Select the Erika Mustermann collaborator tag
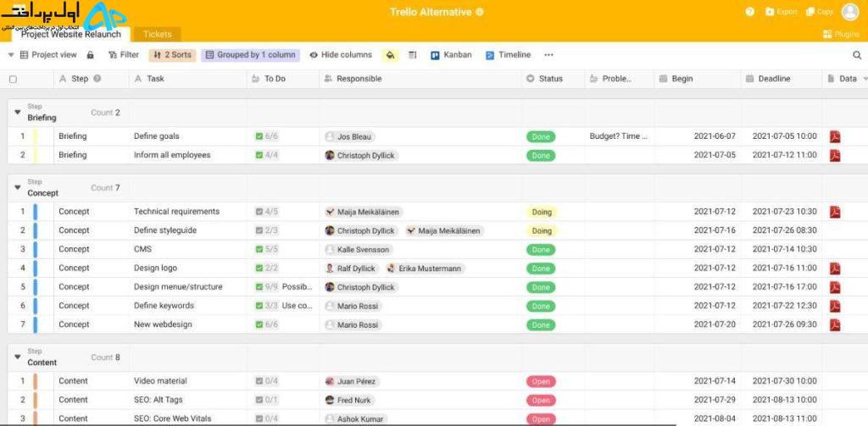Image resolution: width=868 pixels, height=426 pixels. 426,268
